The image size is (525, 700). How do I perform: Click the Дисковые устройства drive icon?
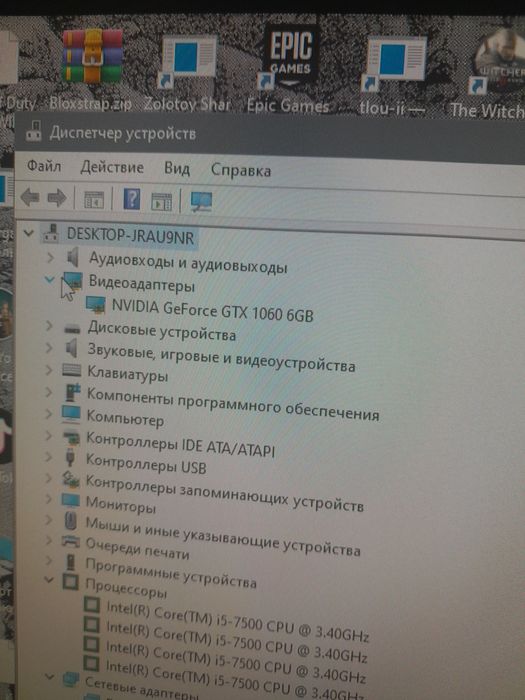72,330
